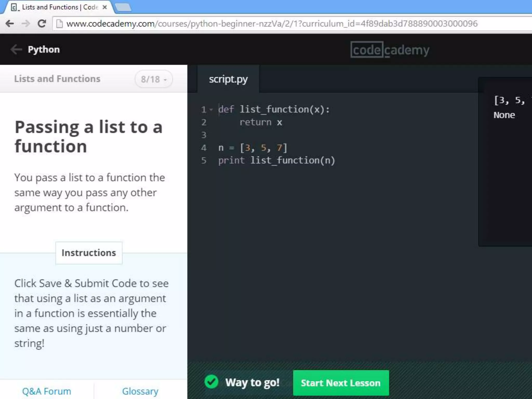Reload the page with refresh icon

point(42,24)
